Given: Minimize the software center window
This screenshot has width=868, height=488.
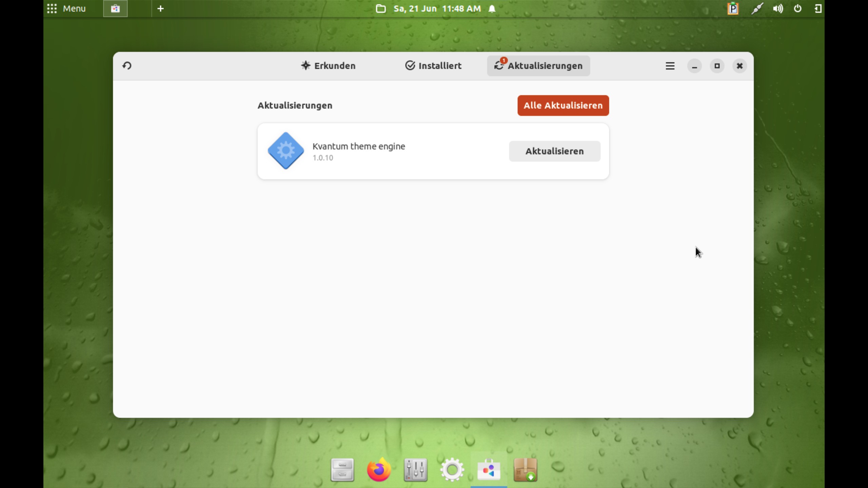Looking at the screenshot, I should [694, 66].
